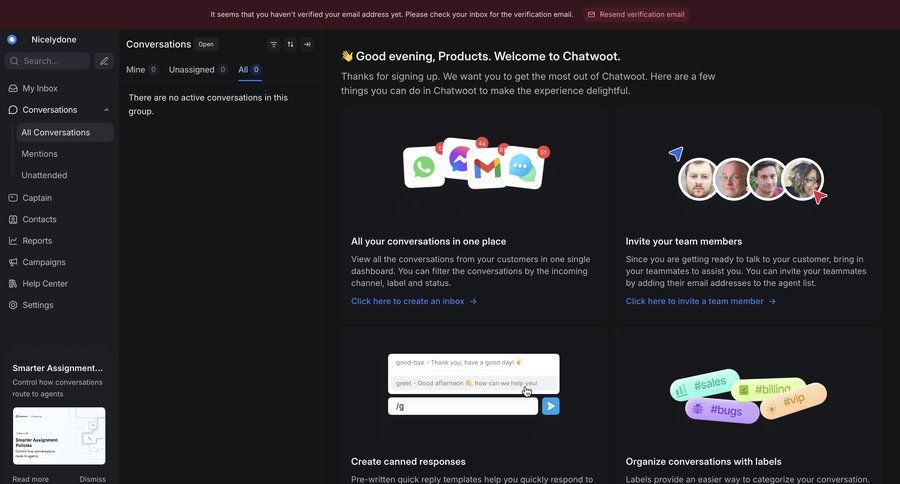Open Reports menu item
This screenshot has height=484, width=900.
(x=59, y=241)
